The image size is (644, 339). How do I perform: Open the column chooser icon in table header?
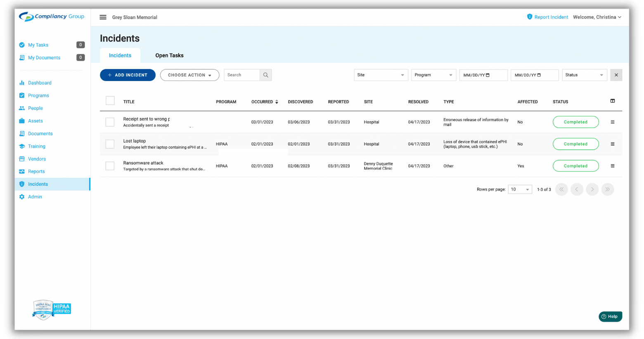[x=613, y=101]
